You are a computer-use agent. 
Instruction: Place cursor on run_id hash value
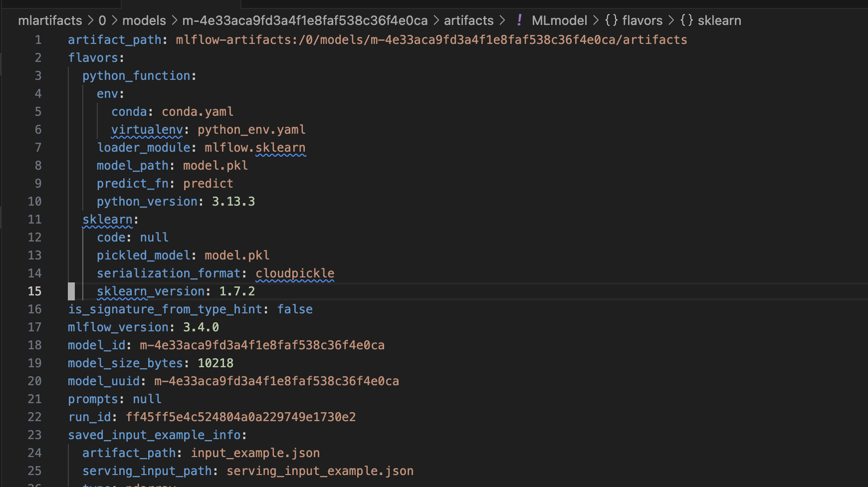pos(240,417)
